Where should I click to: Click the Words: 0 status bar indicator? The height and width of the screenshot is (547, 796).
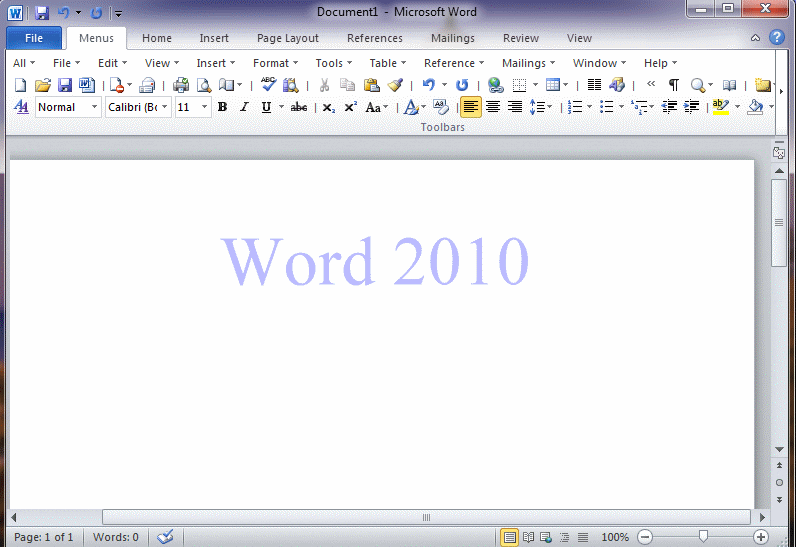click(x=116, y=537)
